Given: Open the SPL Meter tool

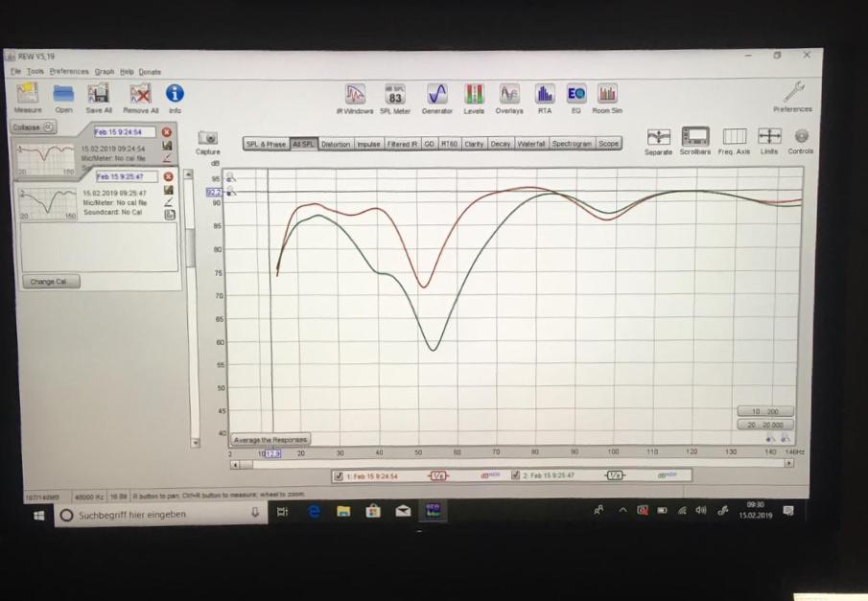Looking at the screenshot, I should 394,95.
